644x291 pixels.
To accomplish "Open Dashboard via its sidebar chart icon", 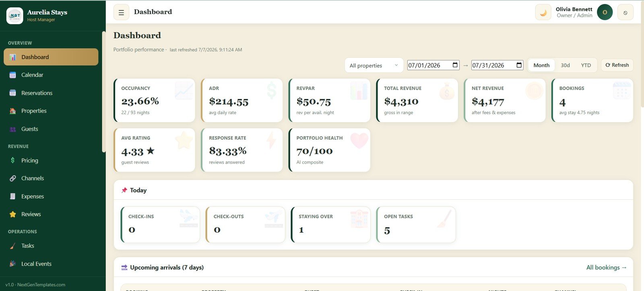I will pyautogui.click(x=13, y=57).
